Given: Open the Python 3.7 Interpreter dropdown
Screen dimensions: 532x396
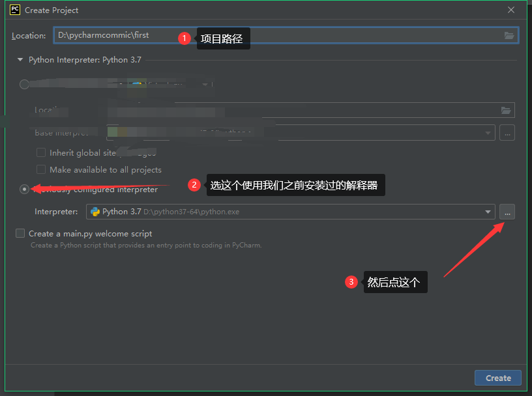Looking at the screenshot, I should [x=290, y=212].
